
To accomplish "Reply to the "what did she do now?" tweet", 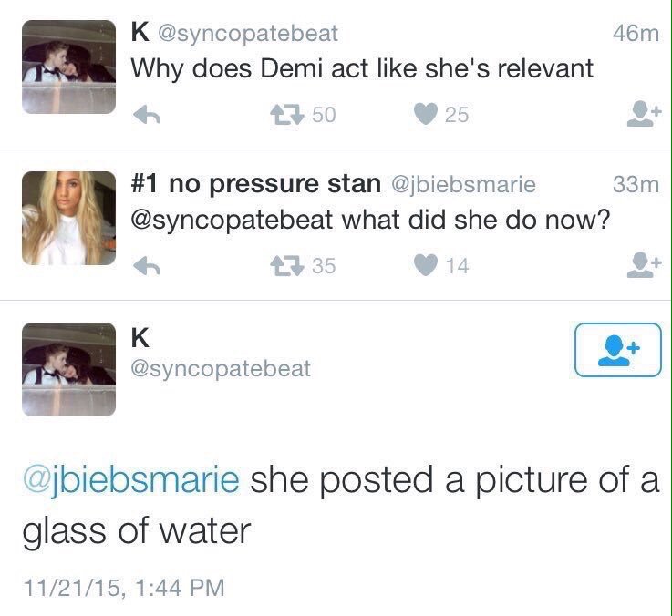I will click(147, 266).
